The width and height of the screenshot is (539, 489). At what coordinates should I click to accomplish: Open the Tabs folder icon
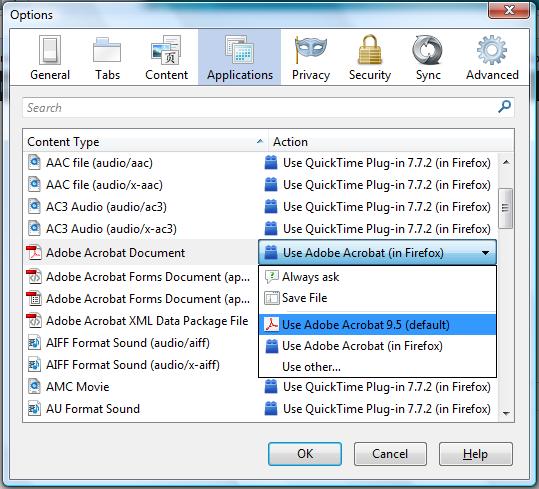tap(107, 50)
